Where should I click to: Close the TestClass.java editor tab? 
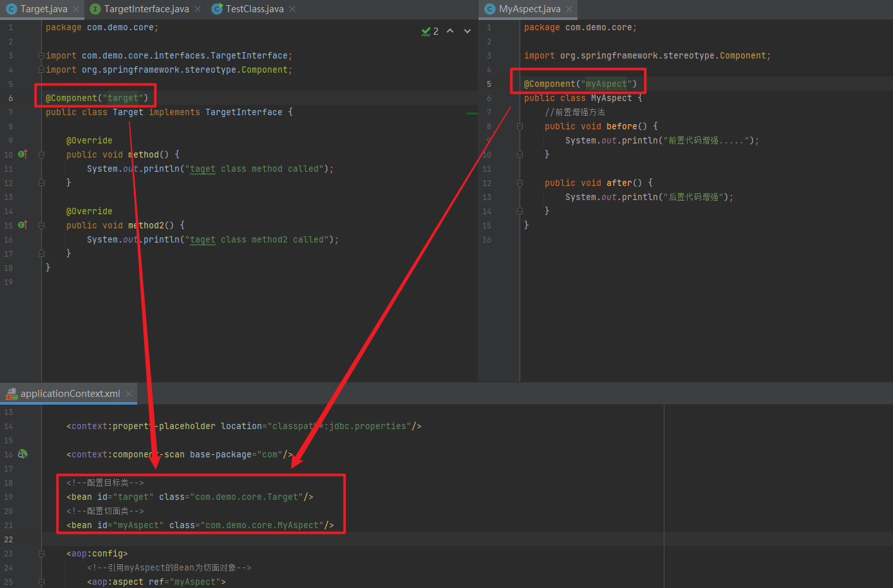pos(292,9)
